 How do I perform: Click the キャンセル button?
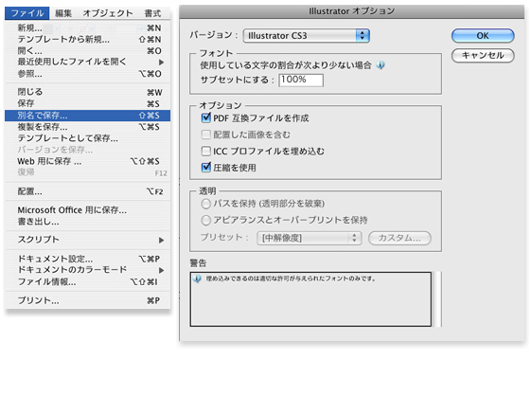(x=483, y=55)
